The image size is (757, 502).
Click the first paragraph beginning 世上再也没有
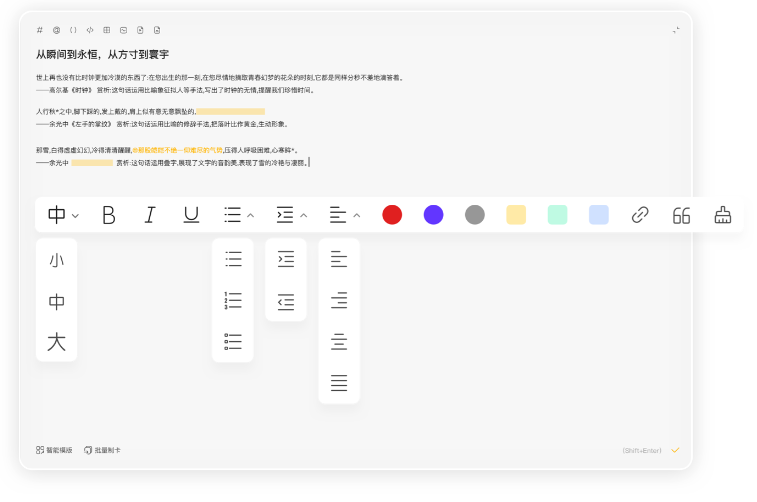220,77
